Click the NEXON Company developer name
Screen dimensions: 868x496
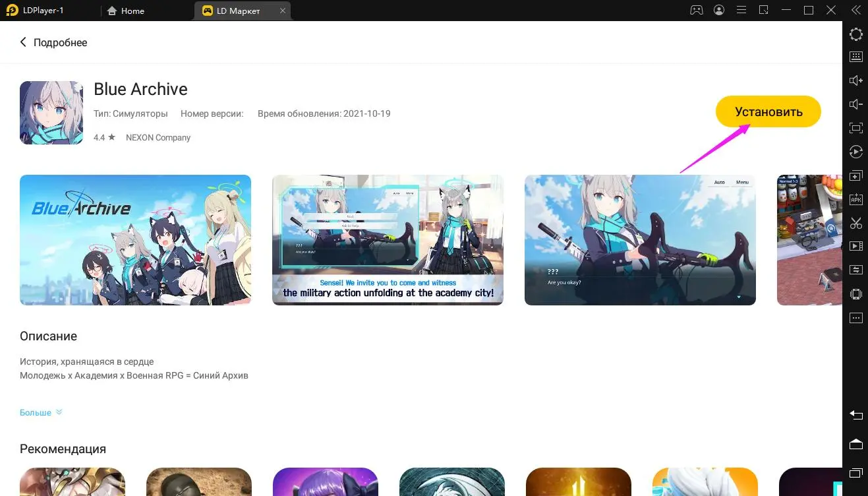click(158, 137)
